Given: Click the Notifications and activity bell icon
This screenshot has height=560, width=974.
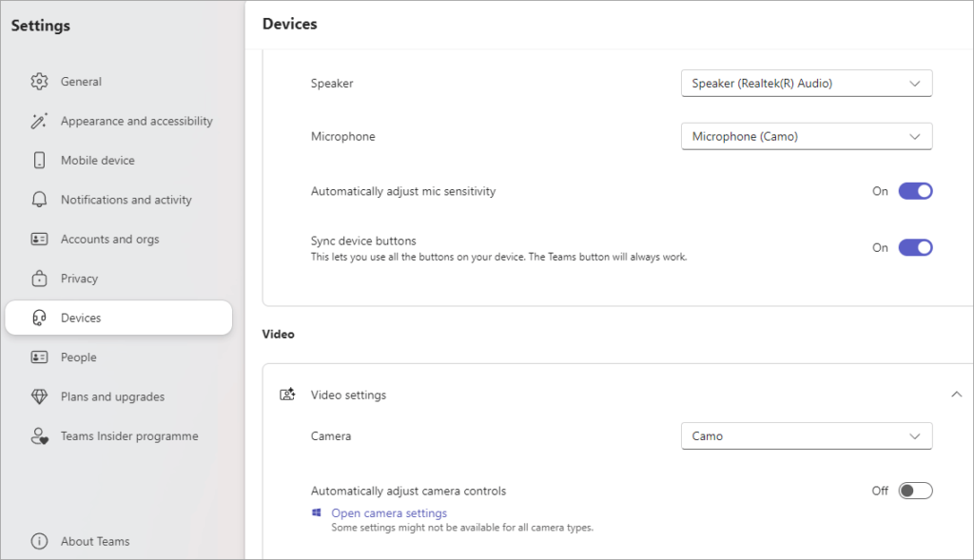Looking at the screenshot, I should 39,199.
